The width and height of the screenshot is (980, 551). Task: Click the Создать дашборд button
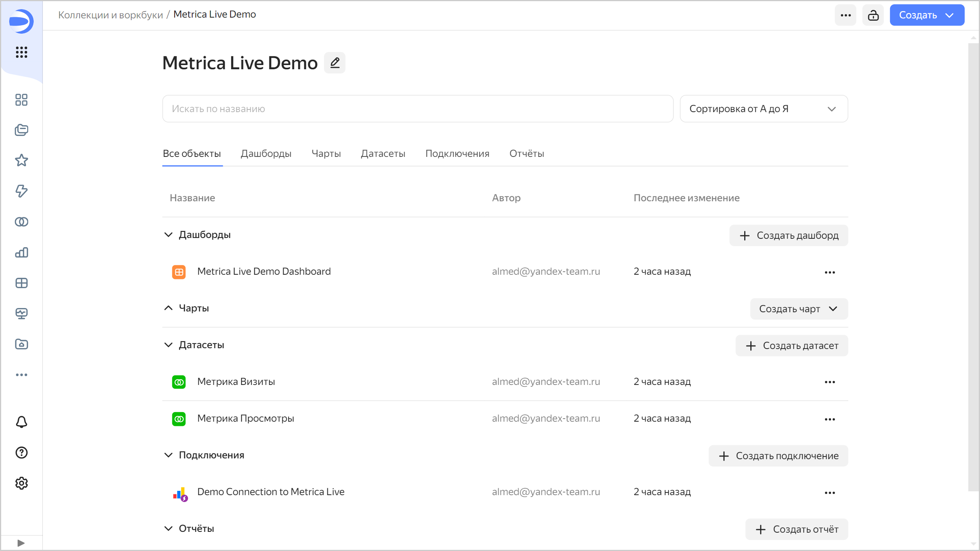[789, 235]
